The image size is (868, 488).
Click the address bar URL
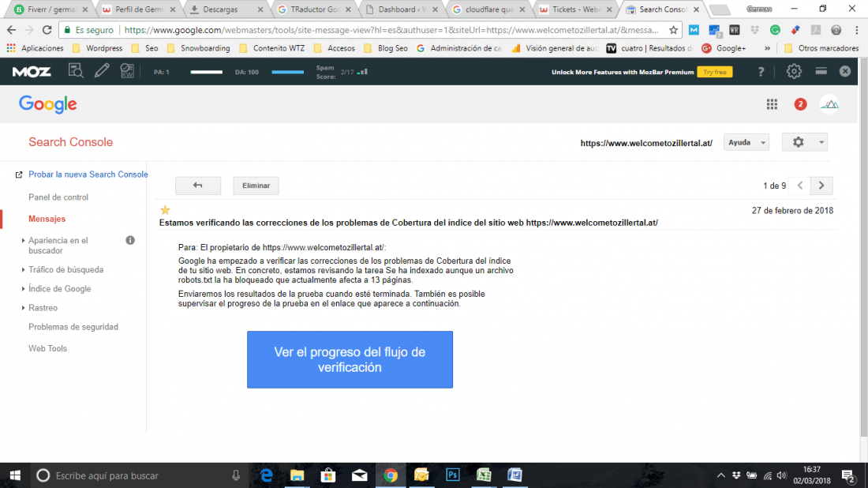[391, 30]
